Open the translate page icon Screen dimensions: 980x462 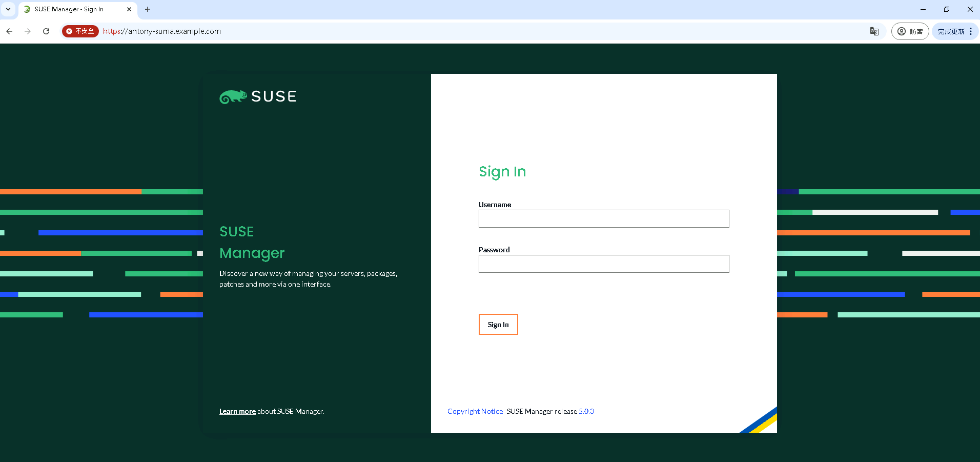click(x=874, y=31)
